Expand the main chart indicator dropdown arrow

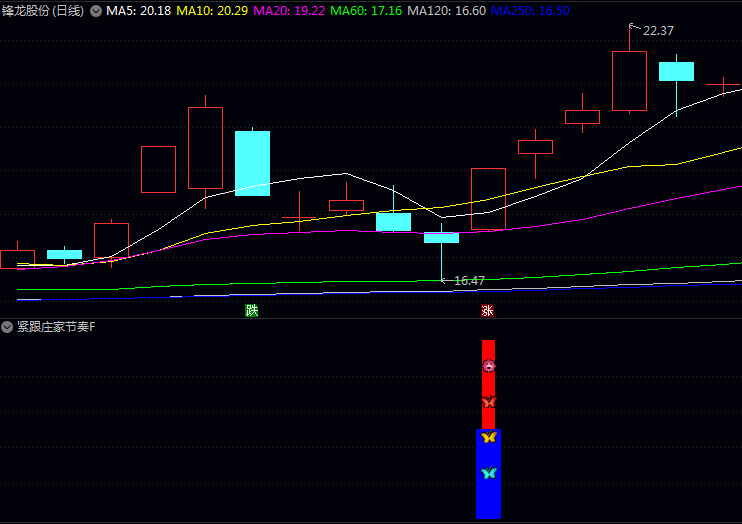(96, 11)
